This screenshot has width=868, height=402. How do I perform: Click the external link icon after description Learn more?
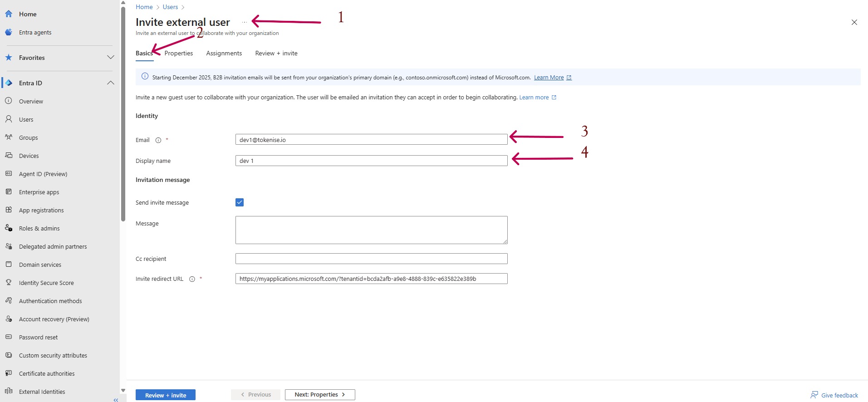554,98
